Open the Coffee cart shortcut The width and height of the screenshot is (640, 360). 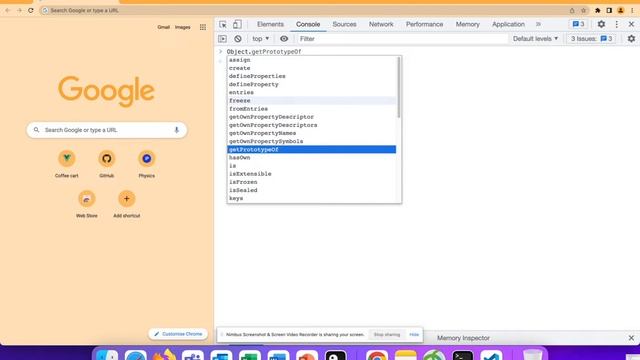pos(67,164)
